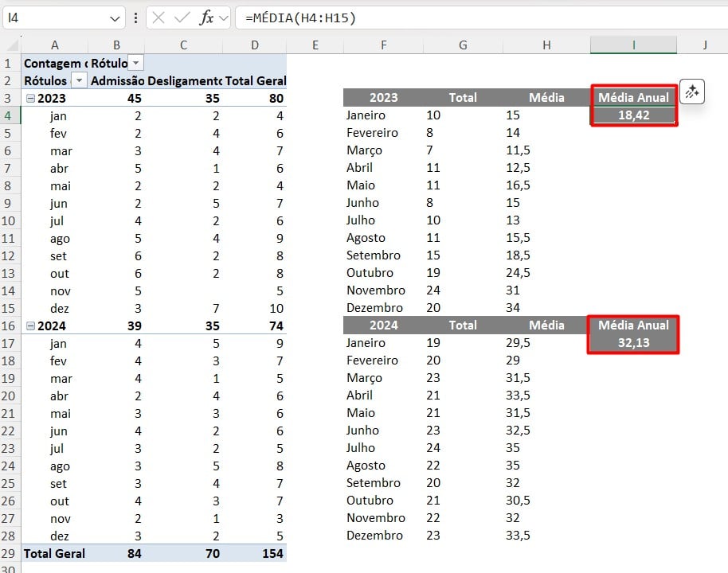The width and height of the screenshot is (728, 573).
Task: Click the Novembro cell under 2023
Action: click(376, 290)
